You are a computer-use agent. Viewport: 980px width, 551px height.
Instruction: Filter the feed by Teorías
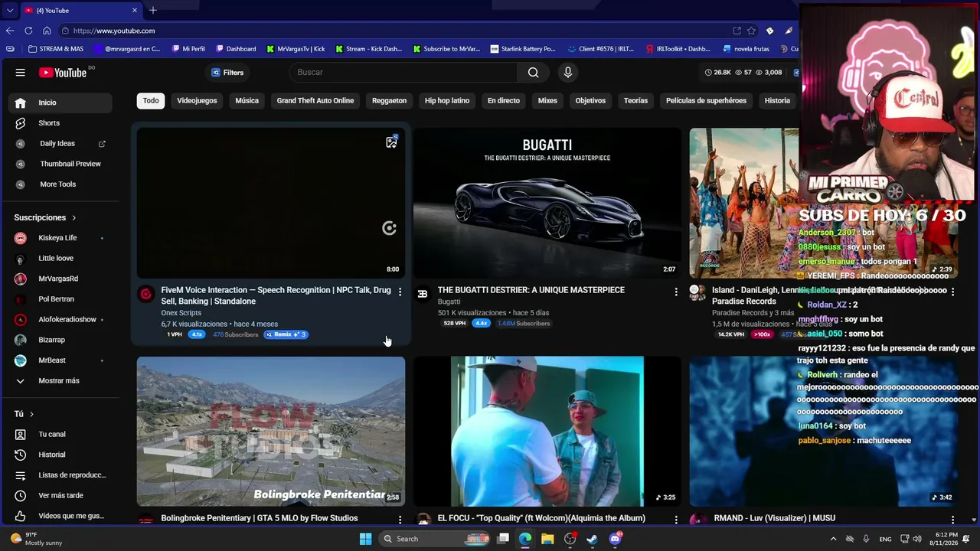pyautogui.click(x=635, y=101)
